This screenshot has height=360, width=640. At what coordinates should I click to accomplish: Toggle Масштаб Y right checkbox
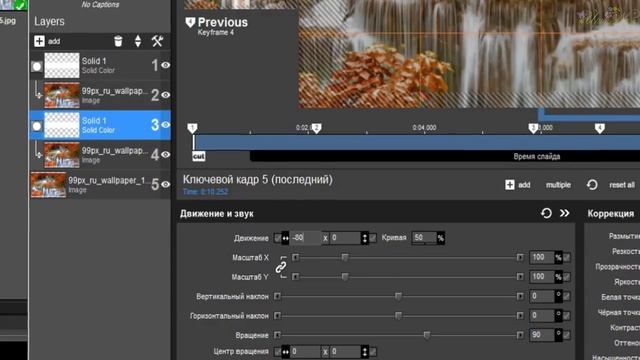click(567, 277)
